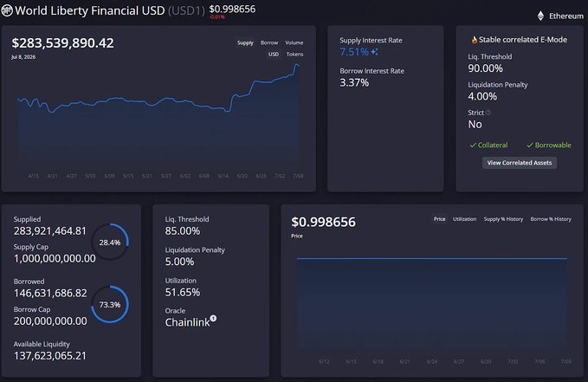Screen dimensions: 588x382
Task: Click the 6/14 axis label on supply chart
Action: [x=223, y=176]
